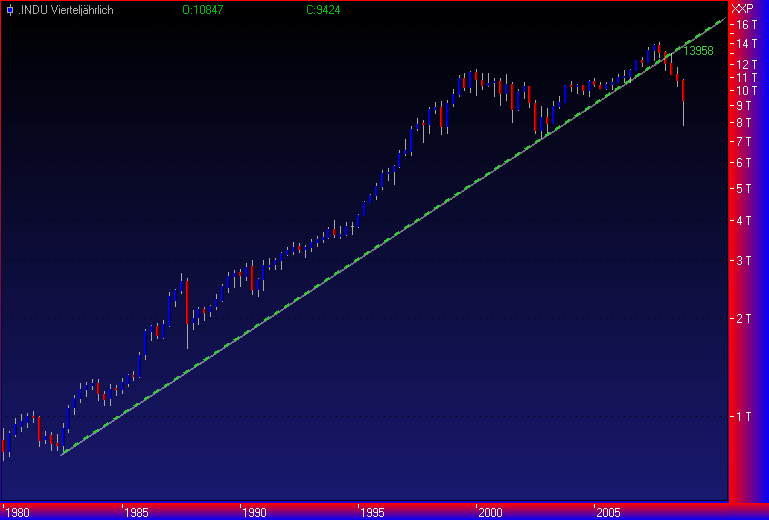Click the "8 T" price axis label
Viewport: 769px width, 520px height.
[x=744, y=123]
